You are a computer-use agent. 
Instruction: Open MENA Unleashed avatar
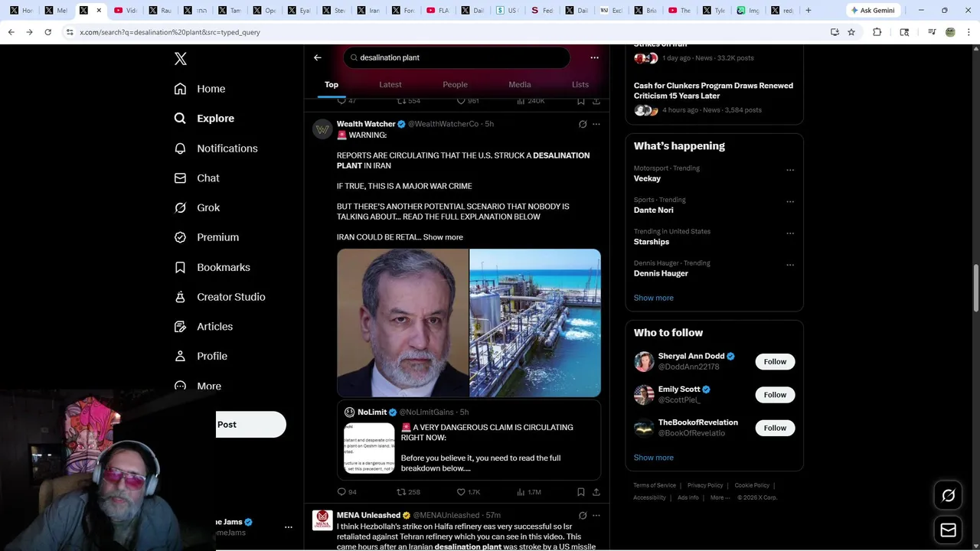click(322, 520)
